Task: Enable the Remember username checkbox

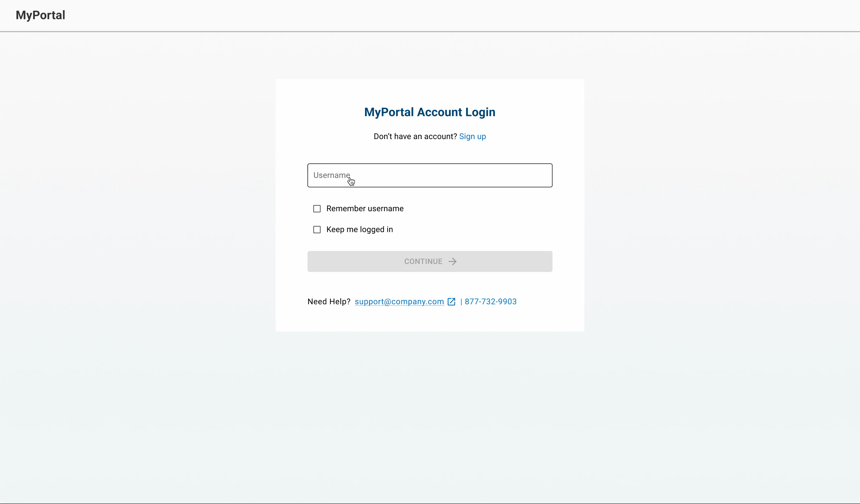Action: 317,209
